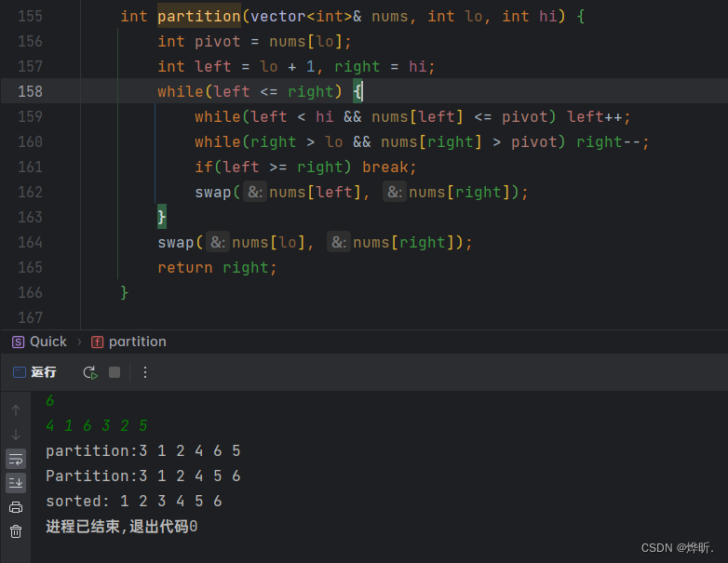Click the struct icon beside Quick breadcrumb
The width and height of the screenshot is (728, 563).
[x=18, y=342]
